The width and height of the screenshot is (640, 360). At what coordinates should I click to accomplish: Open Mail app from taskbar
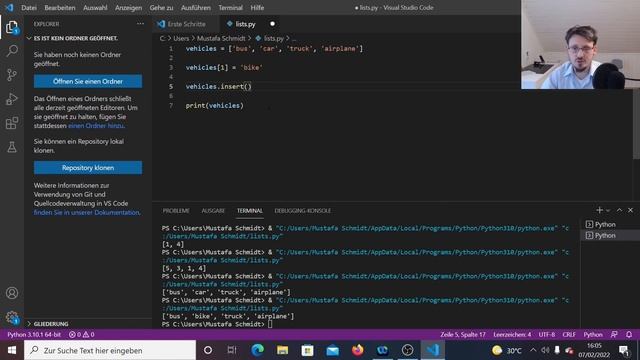coord(333,350)
